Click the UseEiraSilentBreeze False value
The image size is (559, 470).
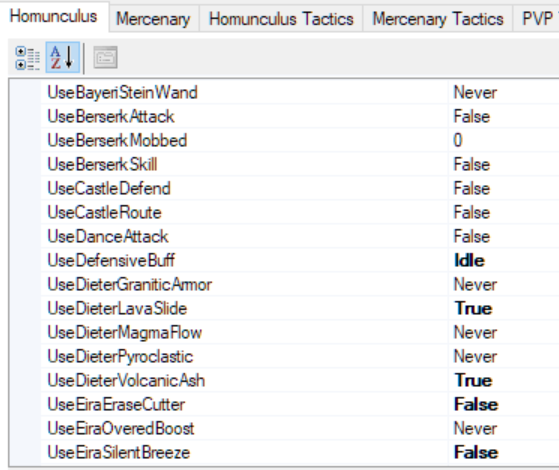(476, 452)
